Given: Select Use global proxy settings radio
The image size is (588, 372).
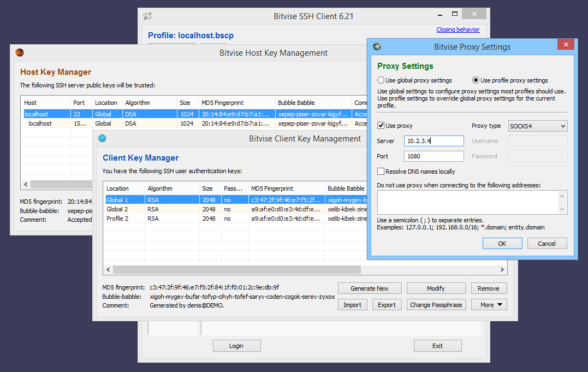Looking at the screenshot, I should coord(381,80).
